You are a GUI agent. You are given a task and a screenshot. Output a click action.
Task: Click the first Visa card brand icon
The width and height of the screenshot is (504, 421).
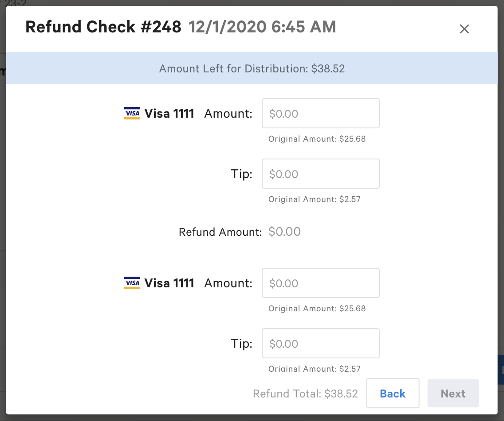click(x=132, y=113)
